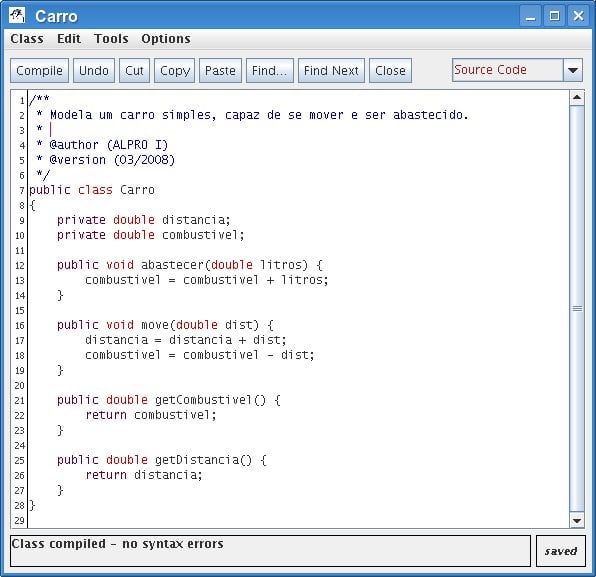Viewport: 596px width, 577px height.
Task: Click the scroll down arrow in editor
Action: pyautogui.click(x=577, y=520)
